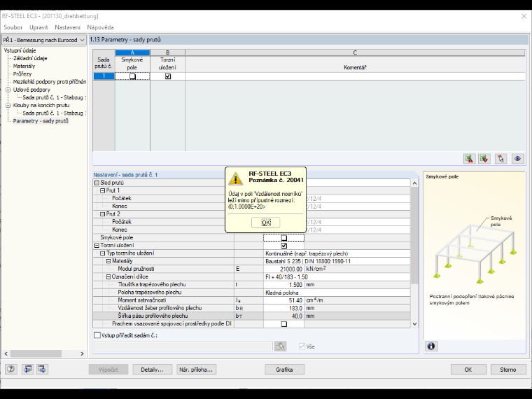Uncheck Torzní uložení checkbox in settings tree
The image size is (532, 399).
(284, 246)
